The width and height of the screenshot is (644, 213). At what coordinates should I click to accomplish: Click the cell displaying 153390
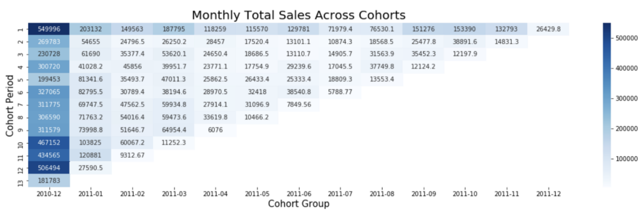coord(465,29)
